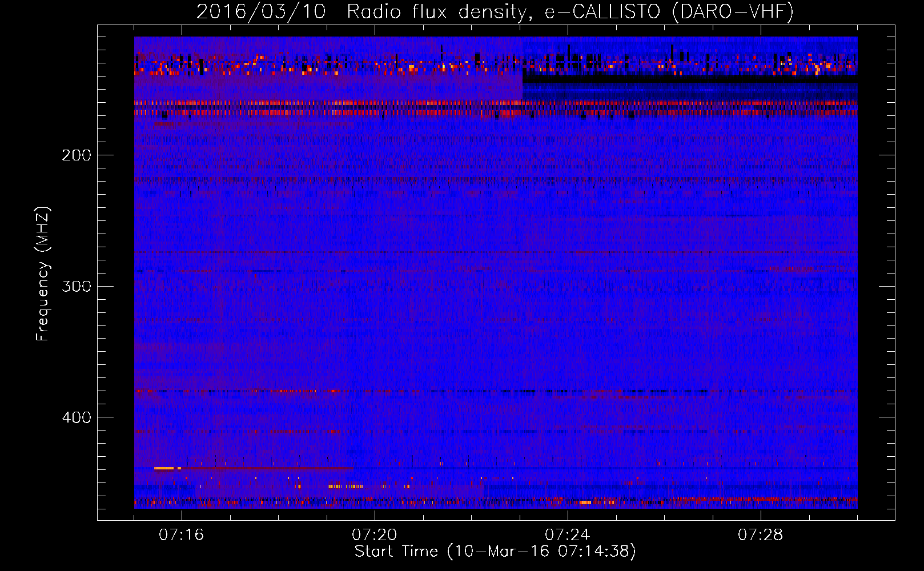Click the "400" frequency tick label
924x571 pixels.
(76, 417)
